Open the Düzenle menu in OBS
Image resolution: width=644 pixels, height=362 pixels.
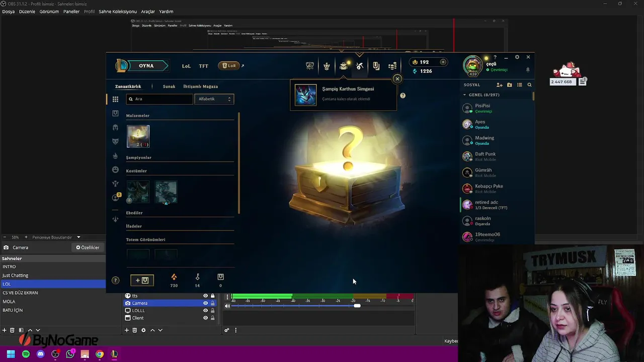point(27,12)
